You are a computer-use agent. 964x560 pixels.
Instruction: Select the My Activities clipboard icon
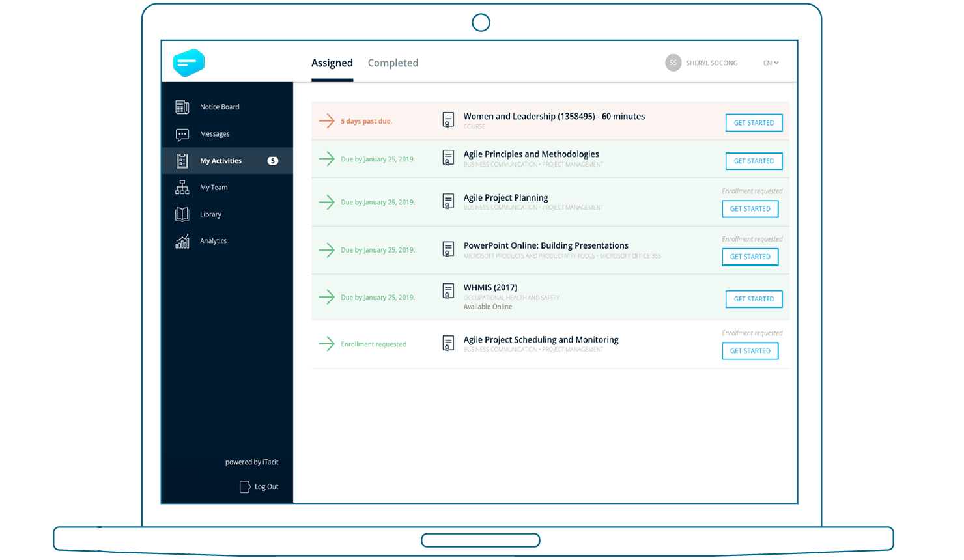tap(182, 161)
